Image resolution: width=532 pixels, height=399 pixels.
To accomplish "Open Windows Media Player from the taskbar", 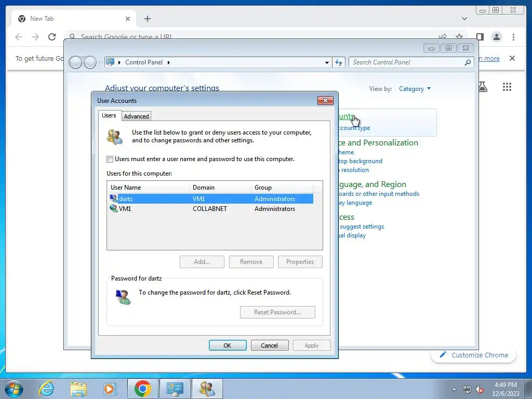I will [110, 389].
